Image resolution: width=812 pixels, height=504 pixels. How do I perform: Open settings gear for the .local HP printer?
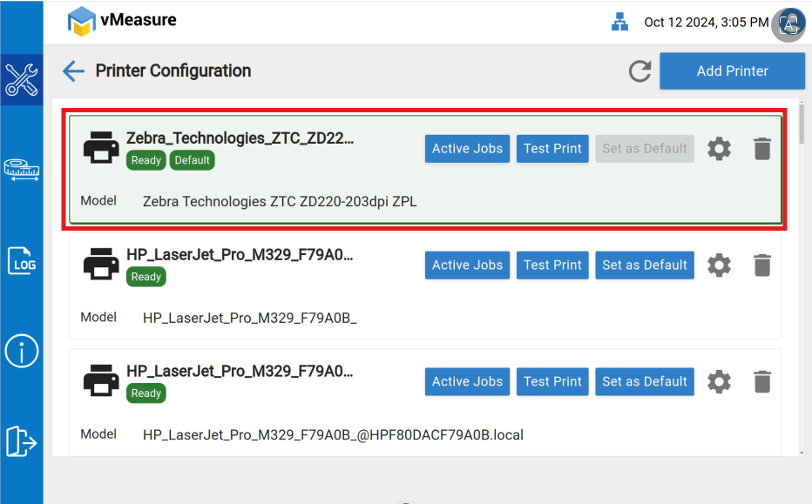click(719, 382)
